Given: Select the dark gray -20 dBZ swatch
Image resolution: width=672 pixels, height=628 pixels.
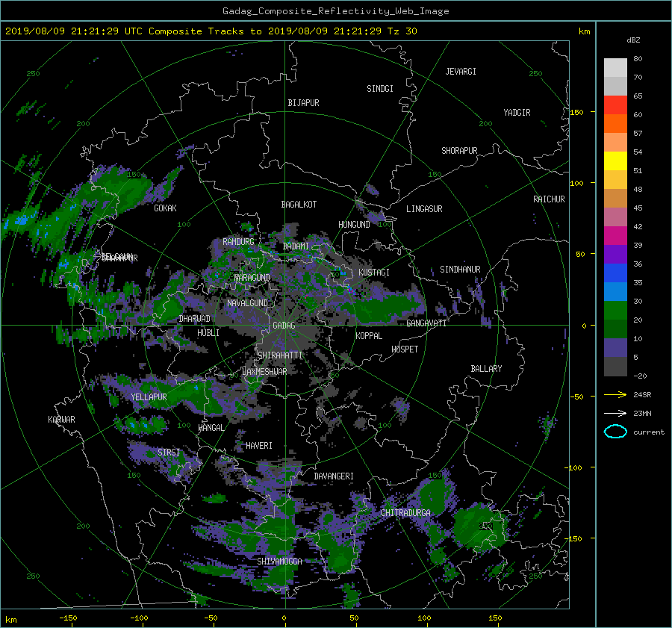Looking at the screenshot, I should coord(615,367).
